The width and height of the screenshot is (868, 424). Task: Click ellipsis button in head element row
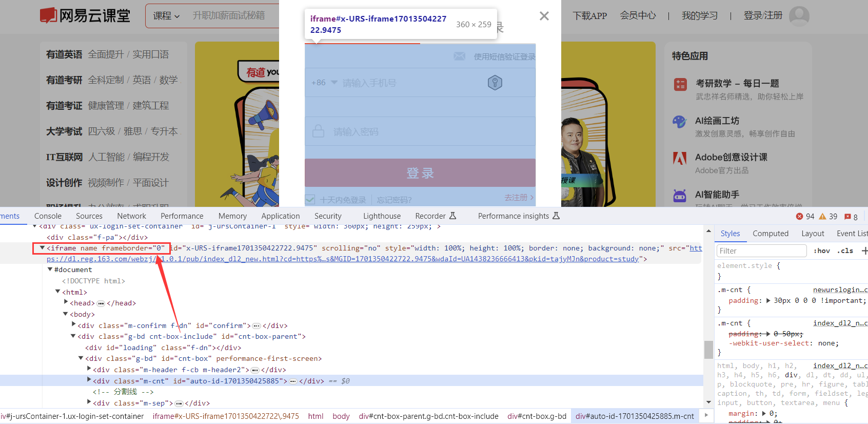(x=101, y=303)
